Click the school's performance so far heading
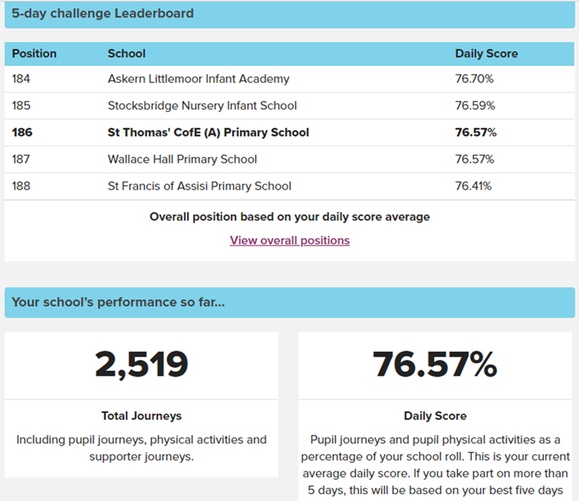This screenshot has height=501, width=579. (x=118, y=302)
